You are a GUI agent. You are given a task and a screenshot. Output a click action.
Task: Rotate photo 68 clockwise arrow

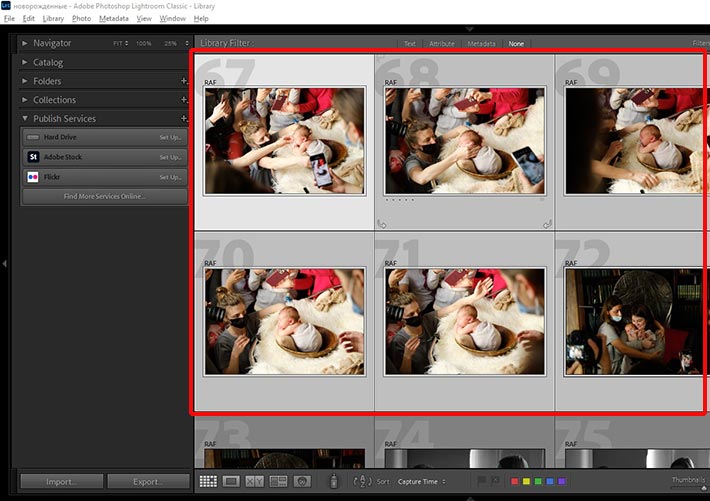547,224
